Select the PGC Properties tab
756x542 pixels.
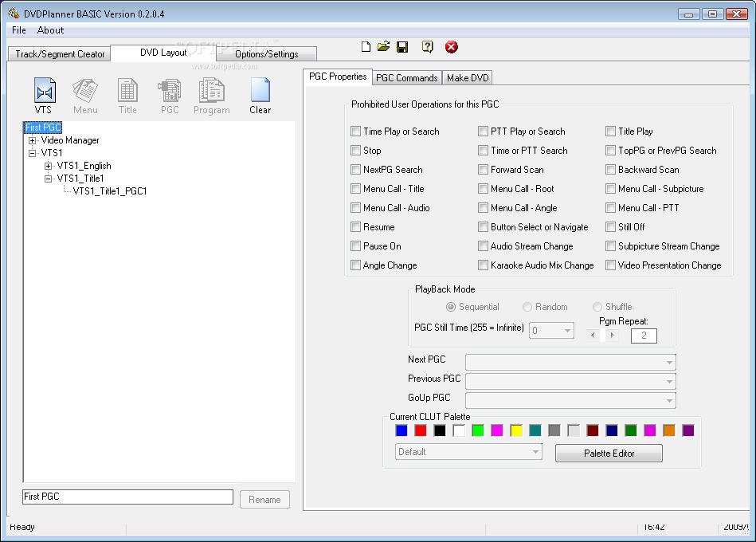click(x=338, y=77)
